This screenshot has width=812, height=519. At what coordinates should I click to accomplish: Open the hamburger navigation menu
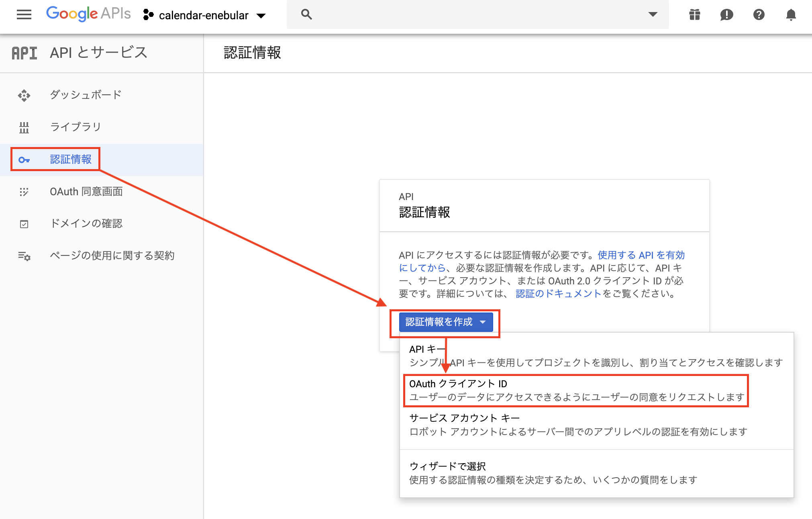tap(24, 15)
